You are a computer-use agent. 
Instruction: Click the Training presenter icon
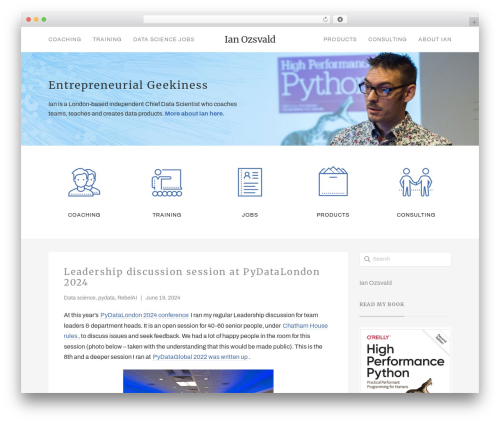pos(167,182)
